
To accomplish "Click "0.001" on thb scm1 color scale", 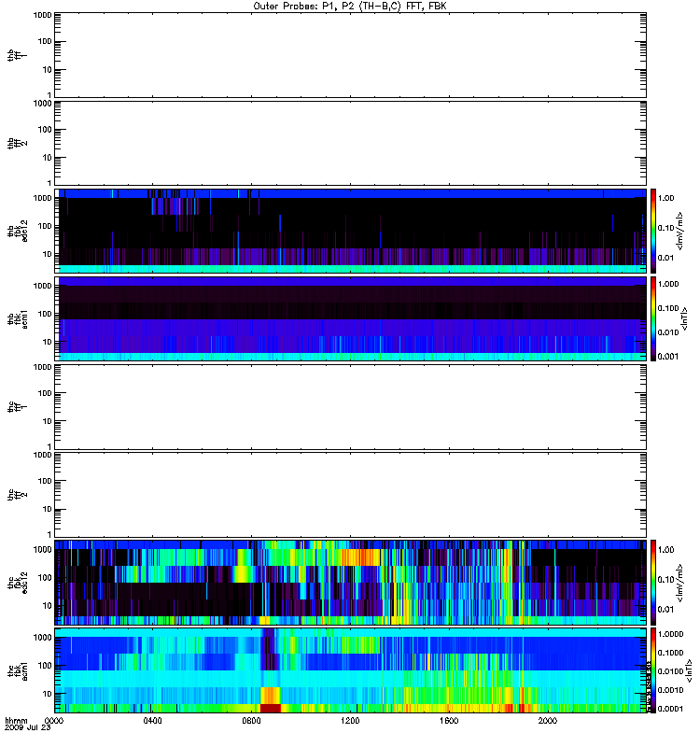I will tap(668, 357).
